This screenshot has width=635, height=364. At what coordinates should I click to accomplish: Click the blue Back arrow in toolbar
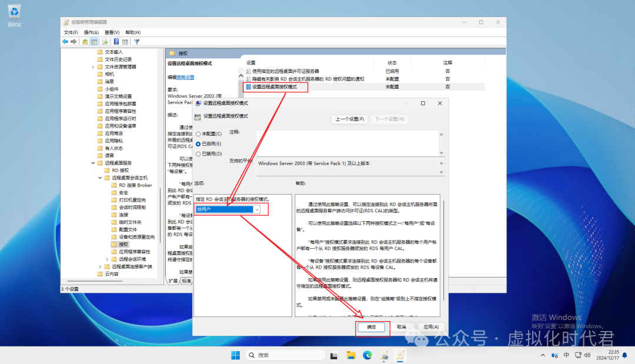(65, 42)
